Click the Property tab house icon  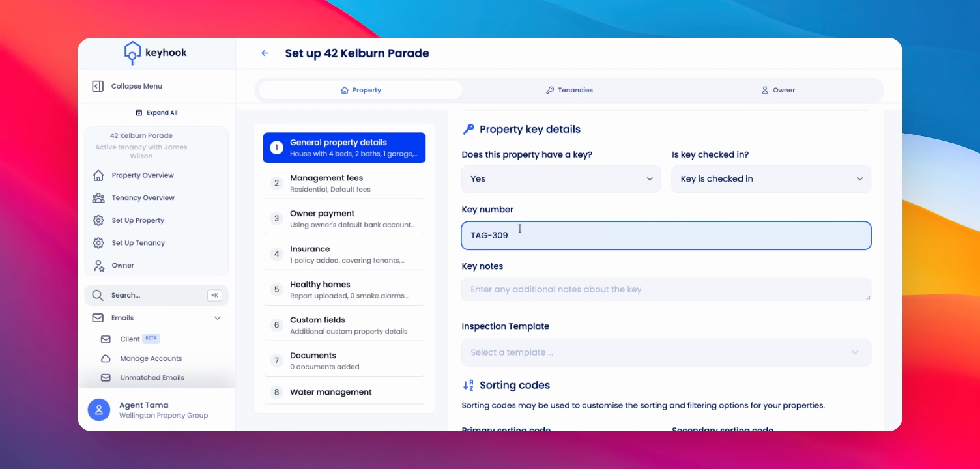point(345,91)
